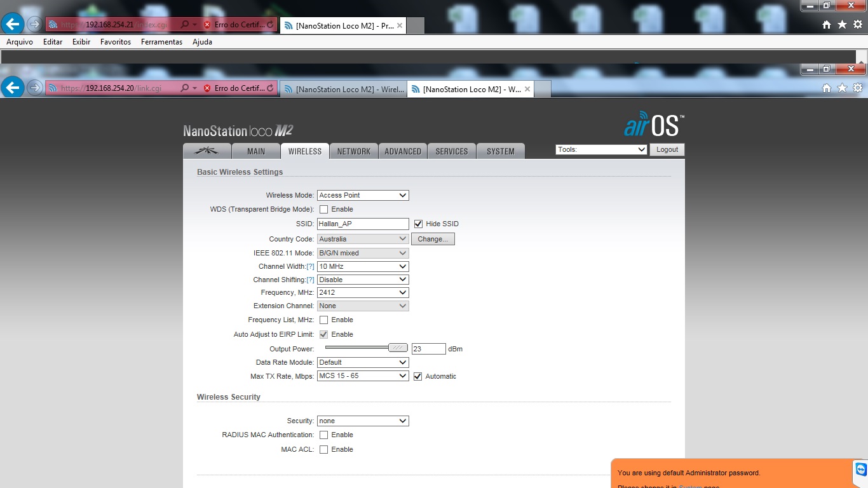
Task: Open the Tools dropdown
Action: pyautogui.click(x=601, y=150)
